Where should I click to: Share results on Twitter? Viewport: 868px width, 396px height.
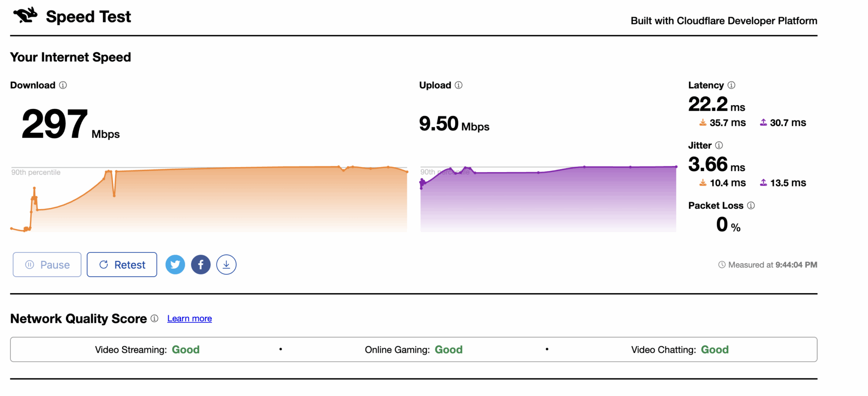click(175, 265)
